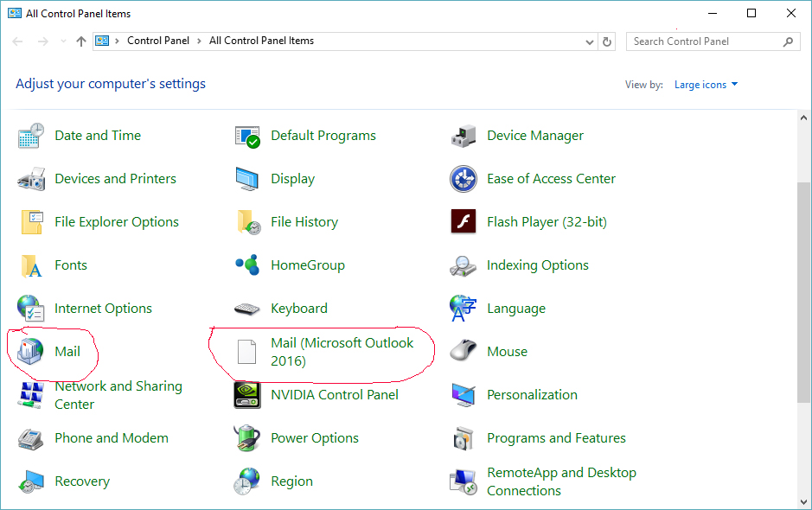Open Date and Time settings

(x=97, y=135)
